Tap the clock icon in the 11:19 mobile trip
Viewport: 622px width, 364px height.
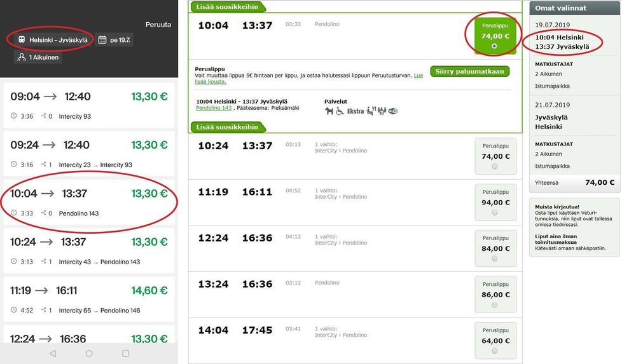pyautogui.click(x=14, y=310)
